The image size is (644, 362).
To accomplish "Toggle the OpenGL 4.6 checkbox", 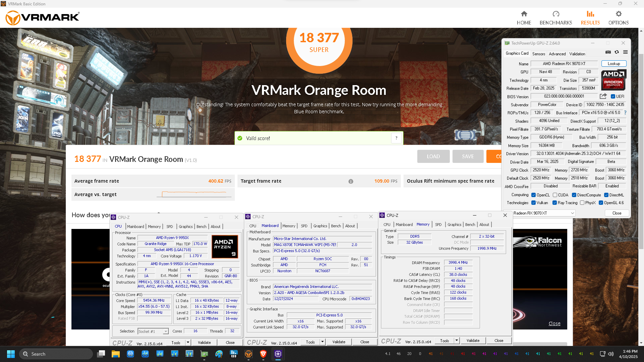I will (601, 203).
